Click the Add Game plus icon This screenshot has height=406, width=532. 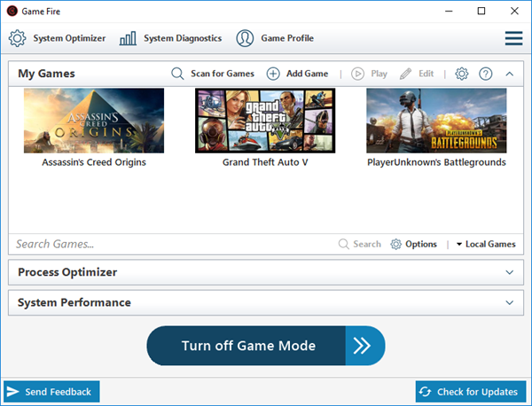tap(273, 74)
